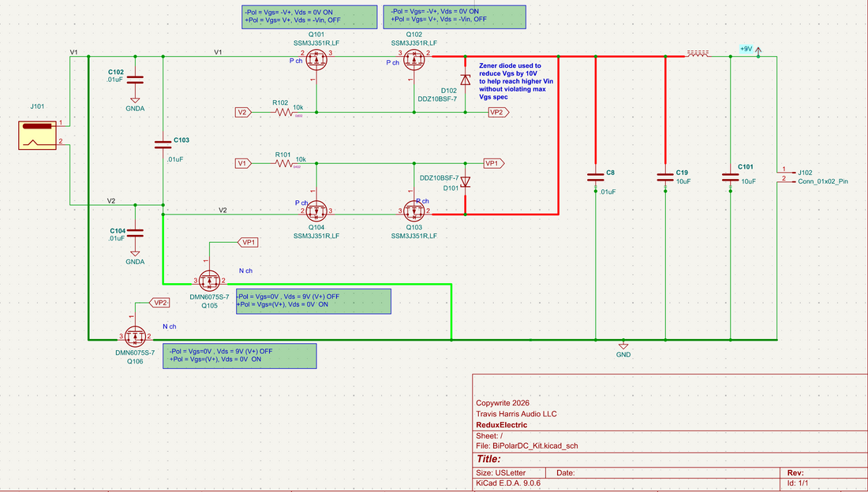Click the Q104 P-channel transistor symbol
Image resolution: width=868 pixels, height=492 pixels.
[x=318, y=211]
